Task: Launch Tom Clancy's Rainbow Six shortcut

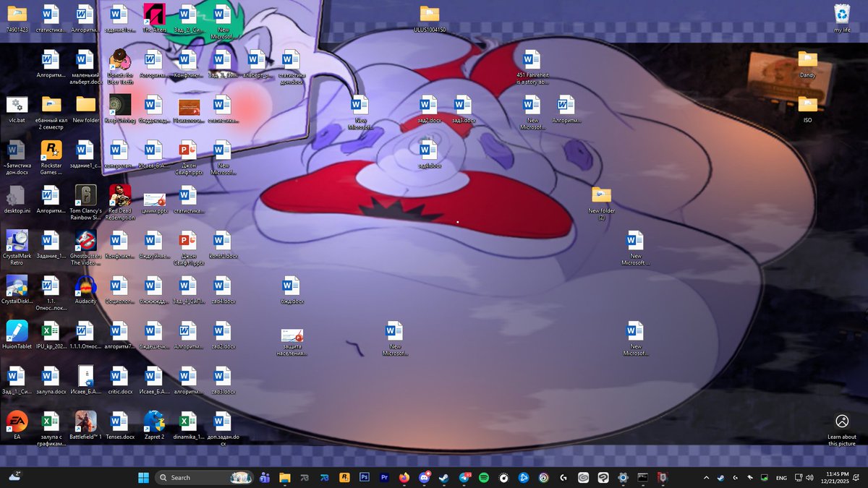Action: click(x=85, y=202)
